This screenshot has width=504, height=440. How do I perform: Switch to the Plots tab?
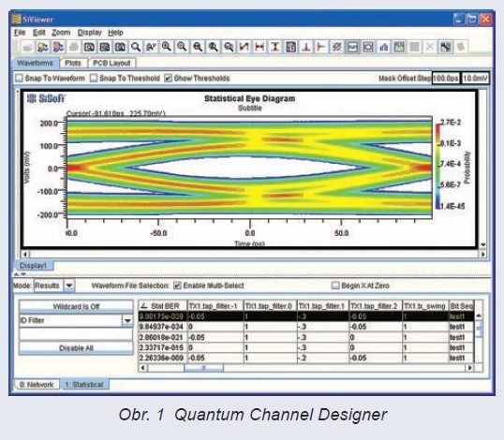(x=73, y=63)
